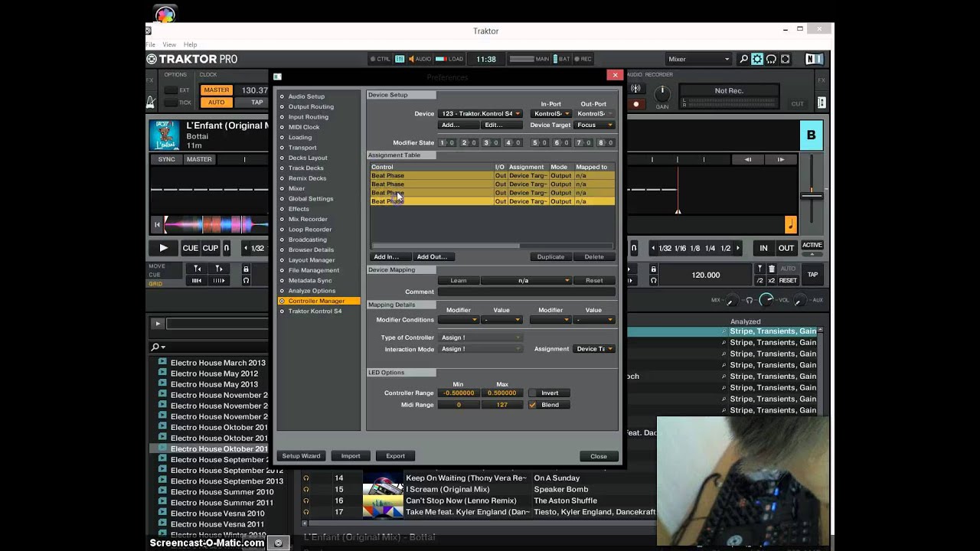Click the grid expand icon on deck A

pyautogui.click(x=219, y=280)
